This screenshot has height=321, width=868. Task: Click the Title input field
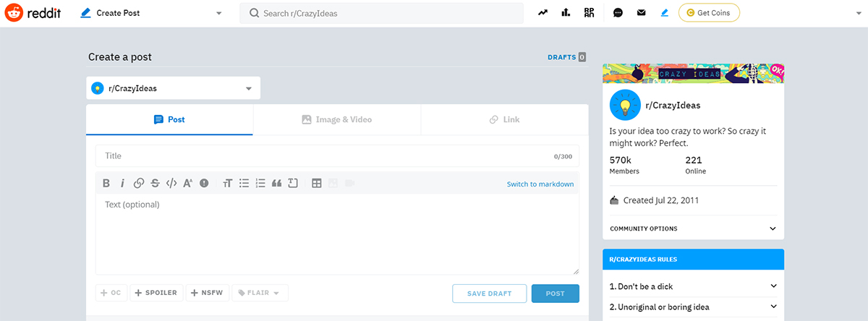coord(337,156)
